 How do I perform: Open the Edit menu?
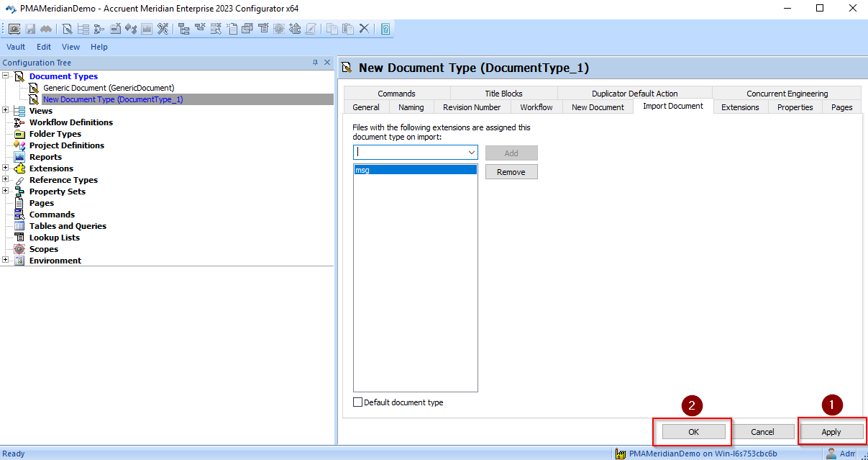[x=44, y=47]
